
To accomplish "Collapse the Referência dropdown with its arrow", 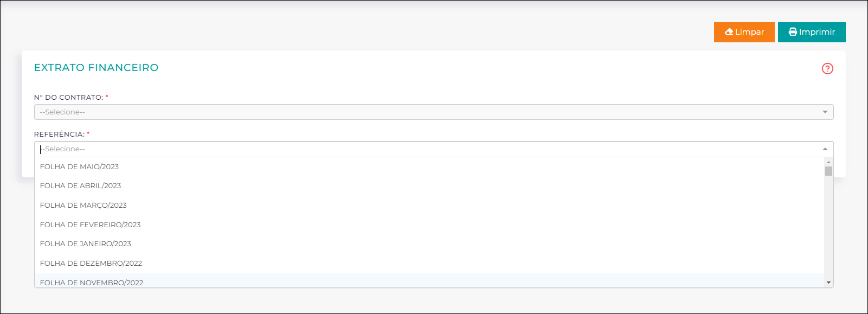I will pyautogui.click(x=825, y=149).
